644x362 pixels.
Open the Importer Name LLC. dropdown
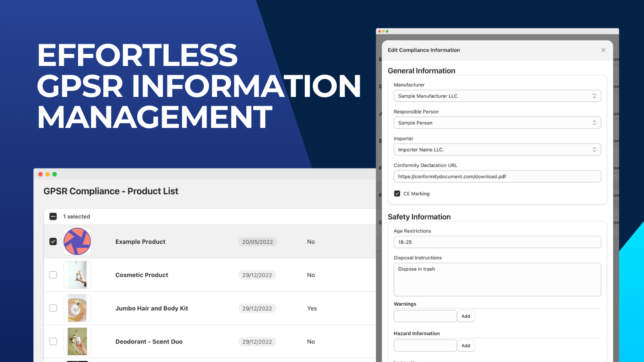[497, 149]
